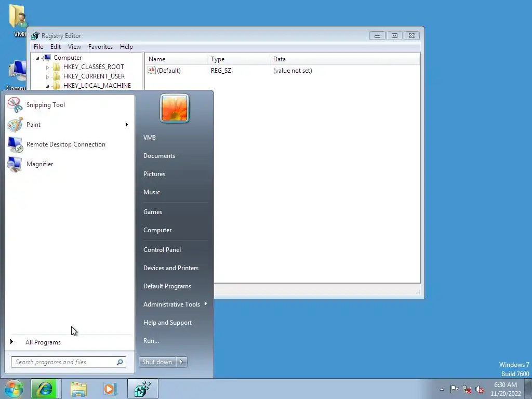Open the Favorites menu in Registry Editor
This screenshot has height=399, width=532.
coord(100,46)
